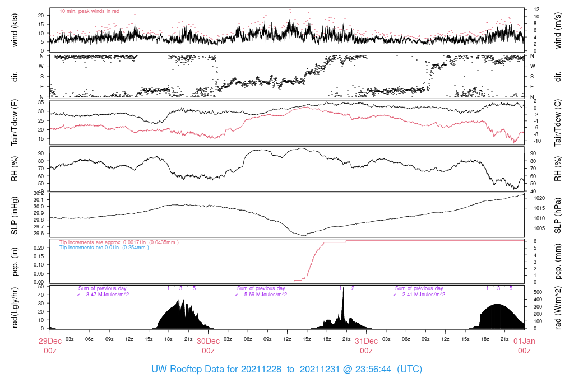Image resolution: width=574 pixels, height=392 pixels.
Task: Click the blue tip increments 0.01in. note
Action: click(104, 248)
